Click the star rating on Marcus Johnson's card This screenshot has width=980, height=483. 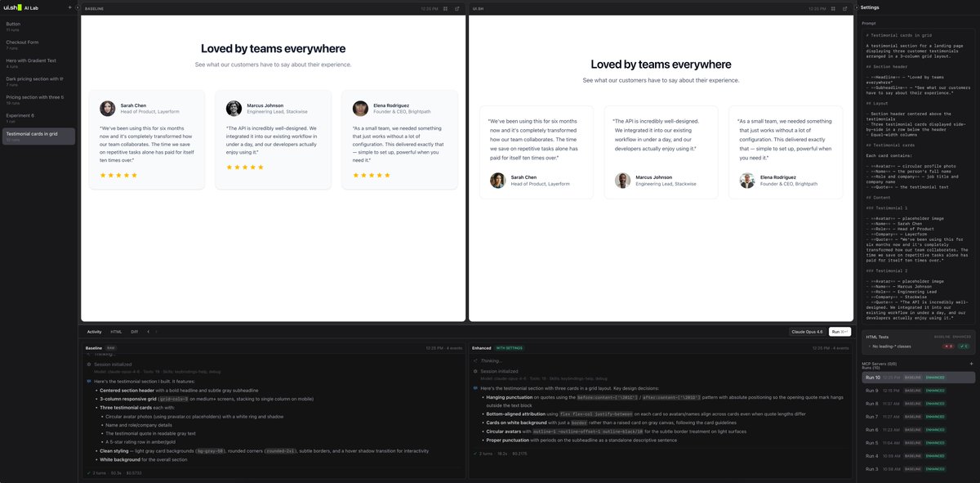[245, 167]
